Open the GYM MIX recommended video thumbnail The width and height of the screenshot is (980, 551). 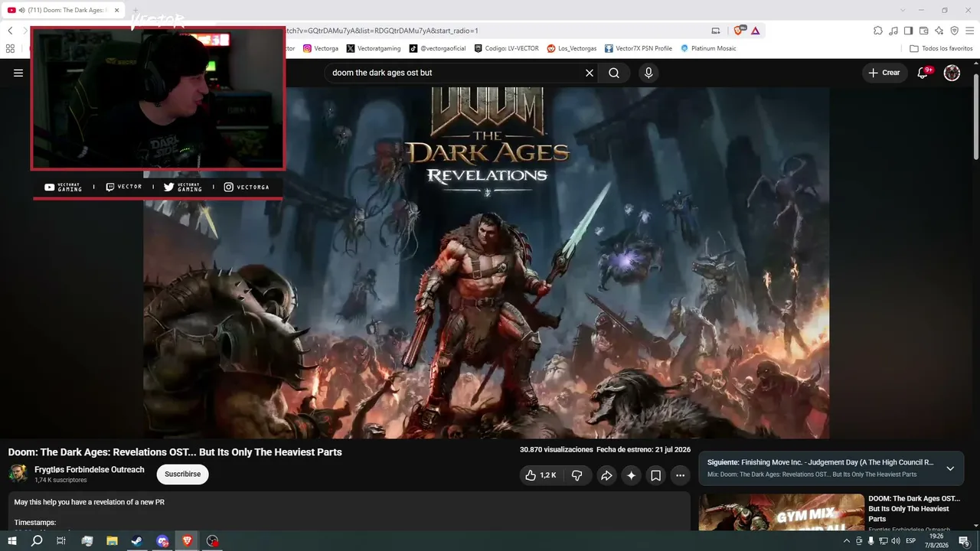[x=781, y=512]
